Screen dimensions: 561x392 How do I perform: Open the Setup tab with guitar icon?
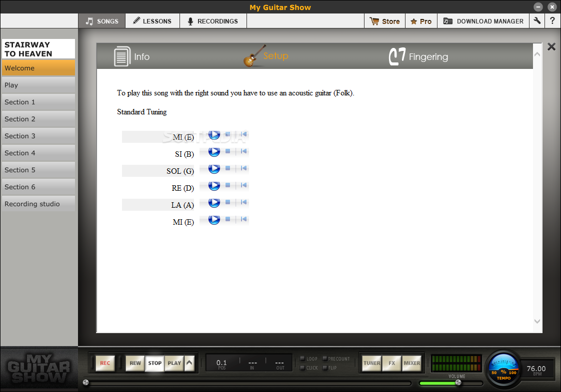pos(266,56)
